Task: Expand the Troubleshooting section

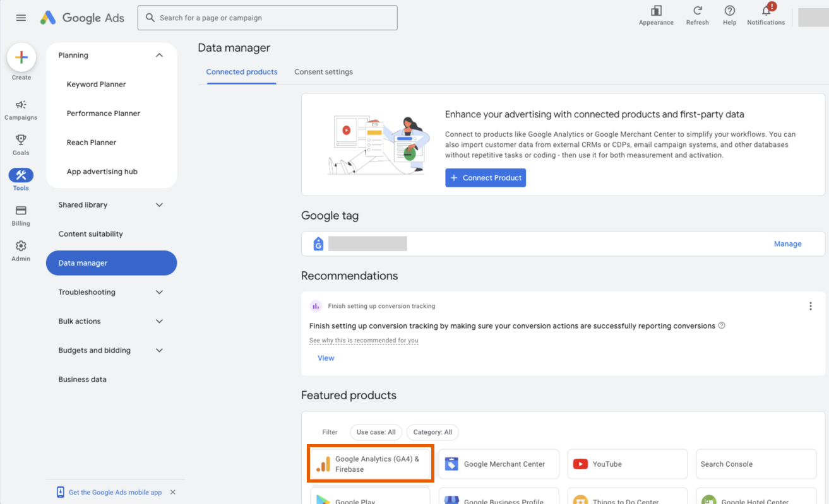Action: [x=159, y=292]
